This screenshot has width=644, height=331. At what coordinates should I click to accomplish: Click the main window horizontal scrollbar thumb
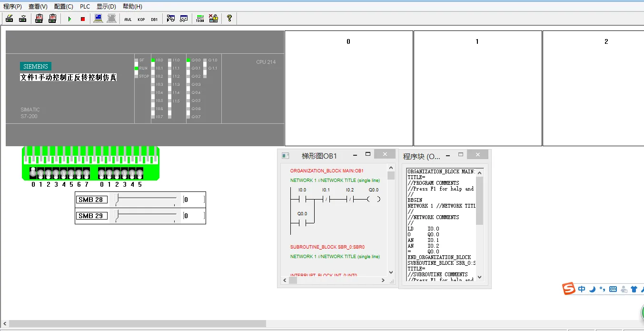click(138, 324)
